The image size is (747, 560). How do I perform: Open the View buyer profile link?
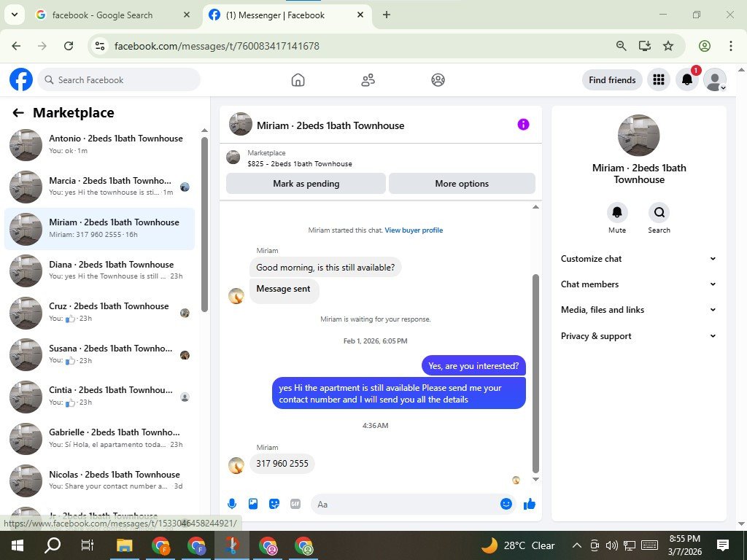click(414, 230)
